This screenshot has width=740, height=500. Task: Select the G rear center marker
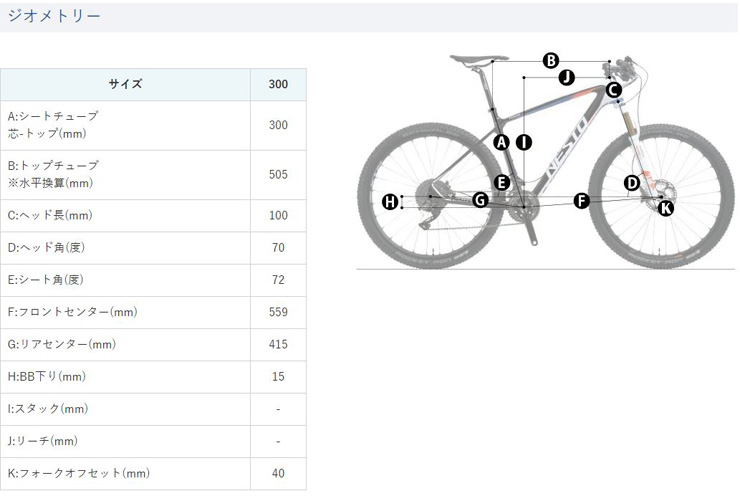tap(480, 200)
